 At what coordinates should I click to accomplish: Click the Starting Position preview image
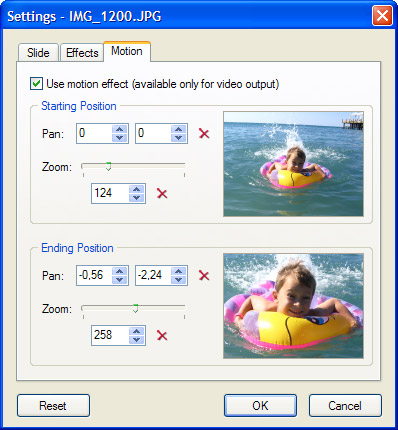(x=293, y=164)
